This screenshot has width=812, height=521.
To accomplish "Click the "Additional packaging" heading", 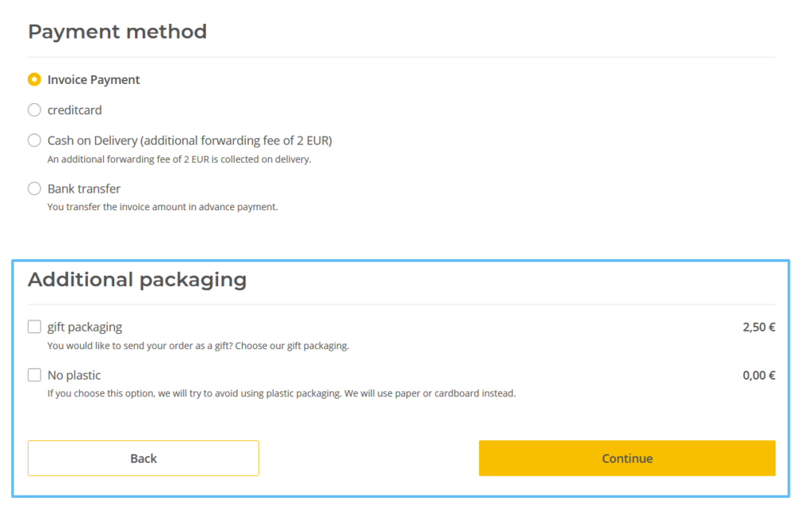I will 137,280.
